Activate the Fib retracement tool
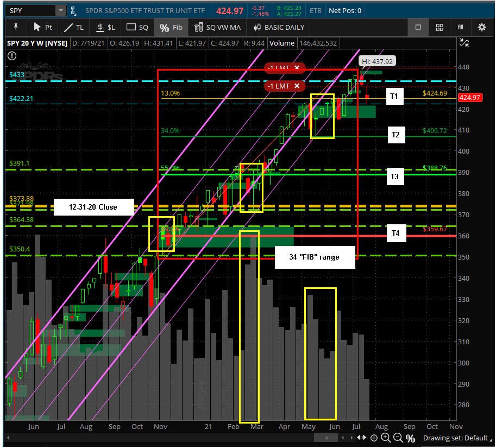 [x=171, y=28]
